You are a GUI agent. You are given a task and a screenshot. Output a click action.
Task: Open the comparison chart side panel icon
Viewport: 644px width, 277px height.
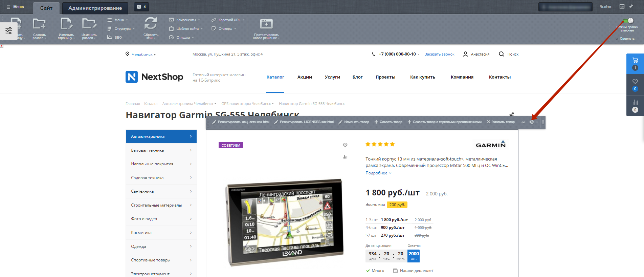pyautogui.click(x=635, y=102)
